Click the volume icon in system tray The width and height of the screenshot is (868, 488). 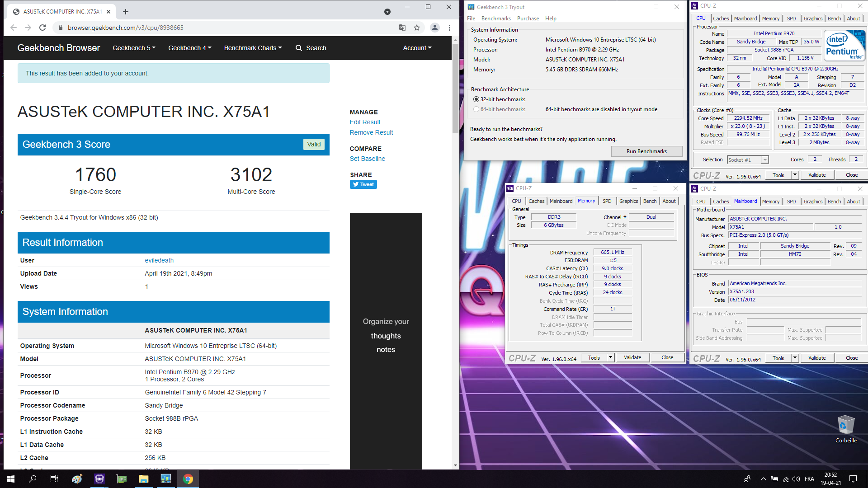pyautogui.click(x=796, y=479)
